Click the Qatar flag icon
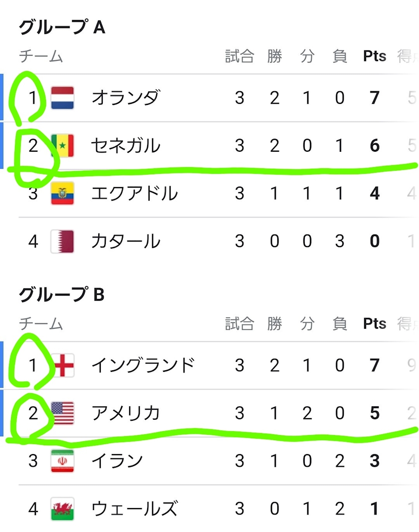 tap(62, 242)
